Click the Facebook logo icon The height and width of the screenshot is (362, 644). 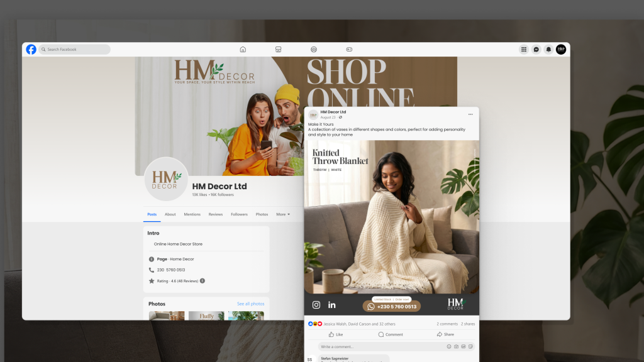[31, 49]
